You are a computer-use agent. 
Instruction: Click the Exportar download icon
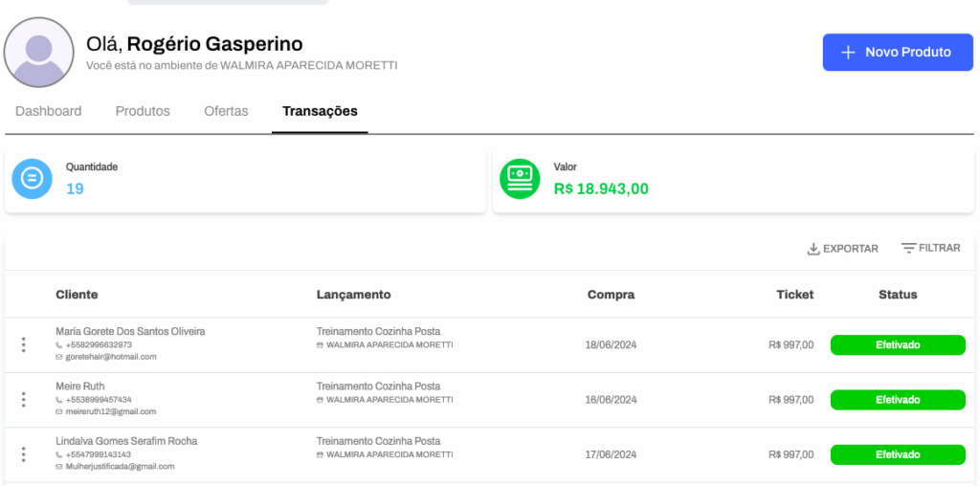813,249
